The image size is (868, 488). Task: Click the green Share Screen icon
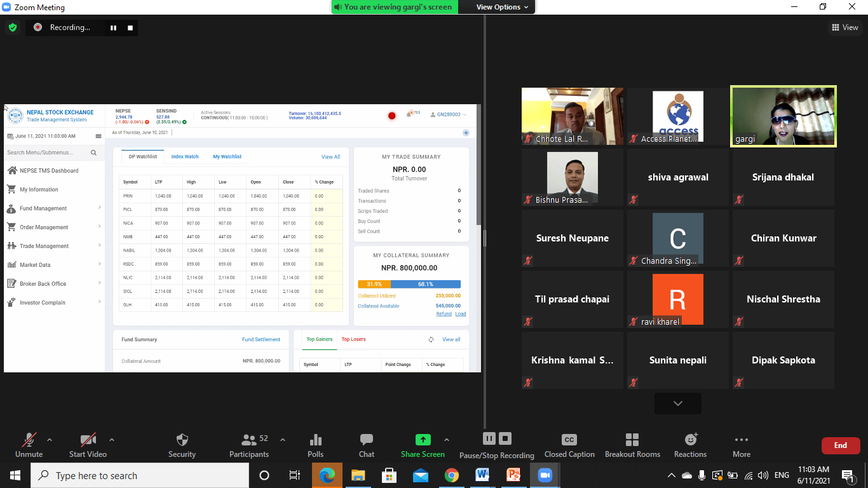(x=423, y=440)
